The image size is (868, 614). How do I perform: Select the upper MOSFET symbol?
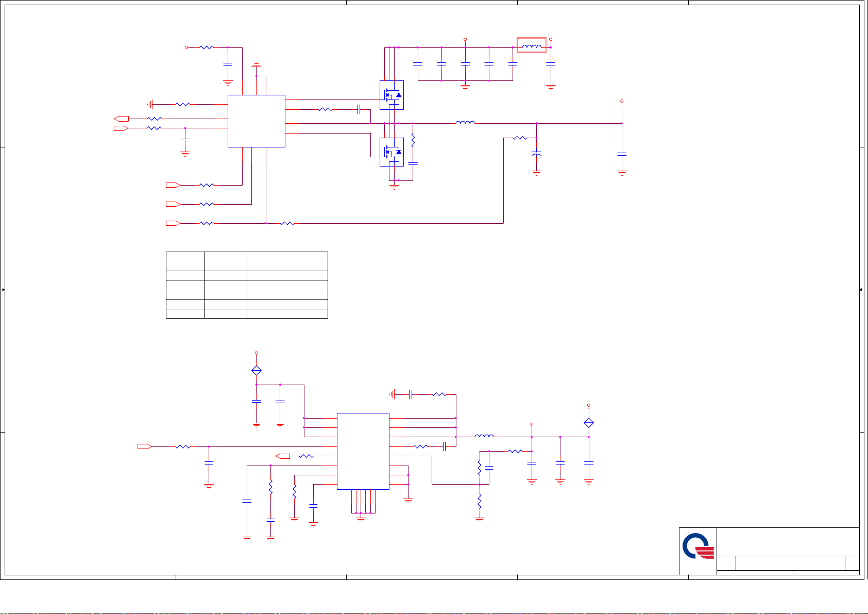click(392, 95)
